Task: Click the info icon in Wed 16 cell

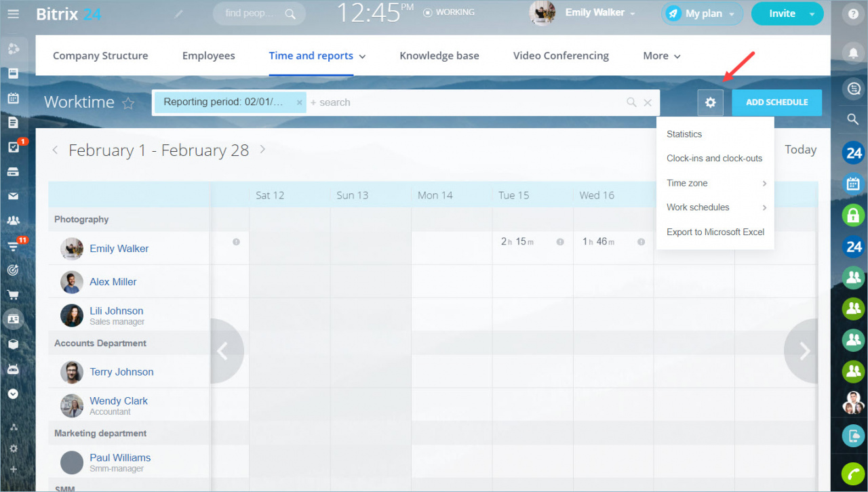Action: click(x=641, y=242)
